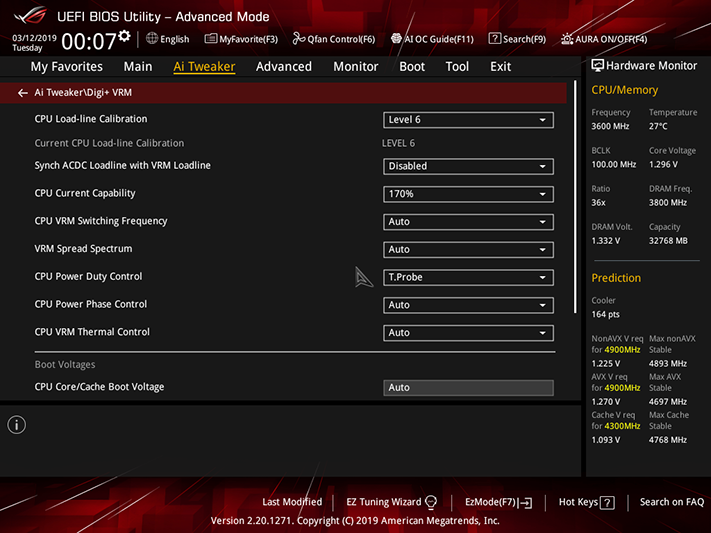Click the Core Voltage 1.296 V value
This screenshot has width=711, height=533.
point(663,164)
